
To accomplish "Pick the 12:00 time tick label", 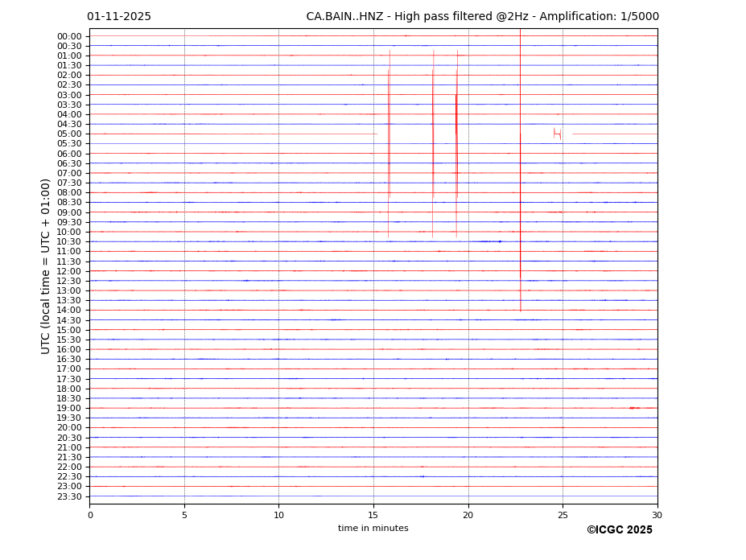I will (x=69, y=271).
